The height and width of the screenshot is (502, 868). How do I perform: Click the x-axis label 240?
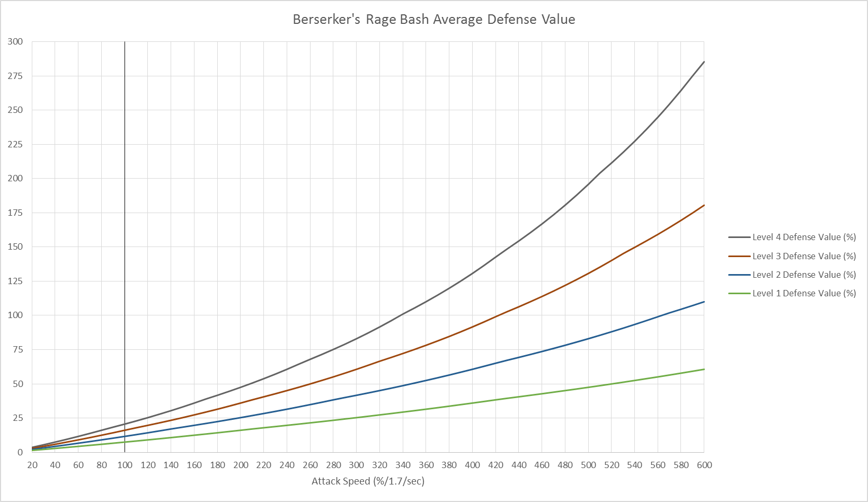[287, 465]
